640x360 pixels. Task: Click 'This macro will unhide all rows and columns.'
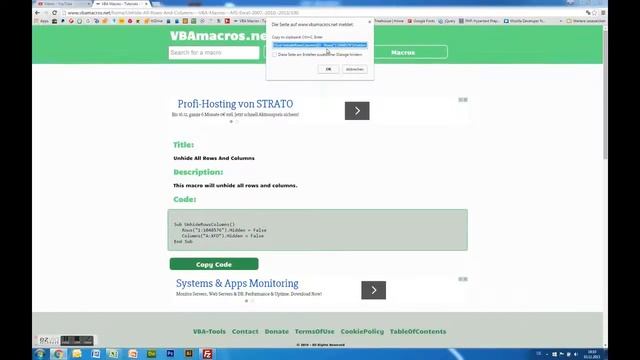(x=235, y=185)
